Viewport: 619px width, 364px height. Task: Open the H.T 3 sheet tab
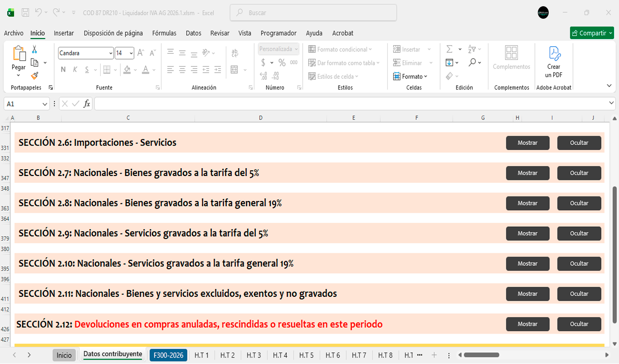(253, 355)
